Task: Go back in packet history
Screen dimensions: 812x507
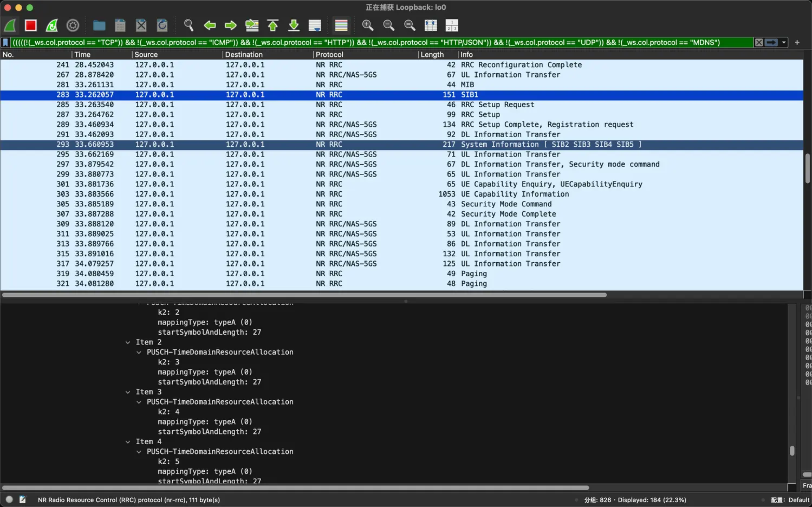Action: point(210,25)
